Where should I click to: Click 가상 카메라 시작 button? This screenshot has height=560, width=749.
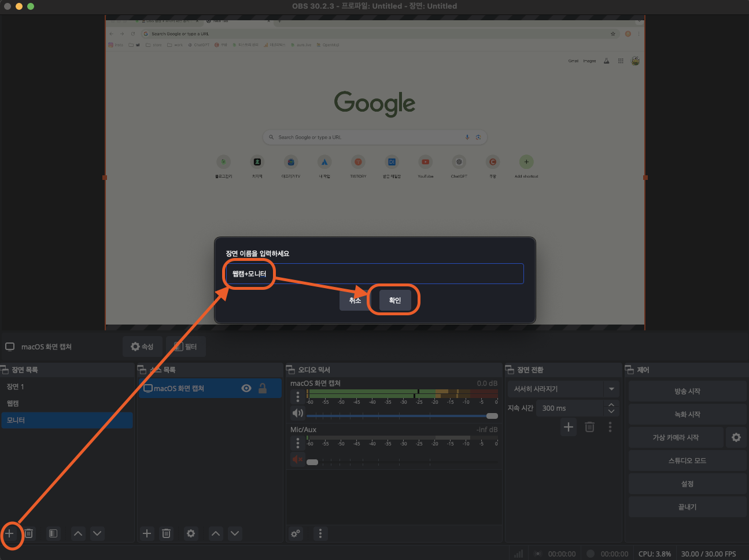676,437
